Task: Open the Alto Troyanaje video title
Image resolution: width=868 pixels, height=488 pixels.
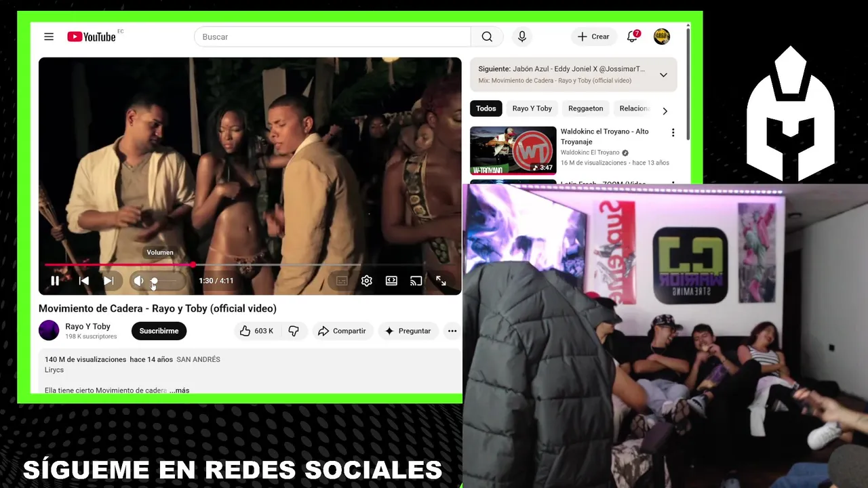Action: [x=604, y=136]
